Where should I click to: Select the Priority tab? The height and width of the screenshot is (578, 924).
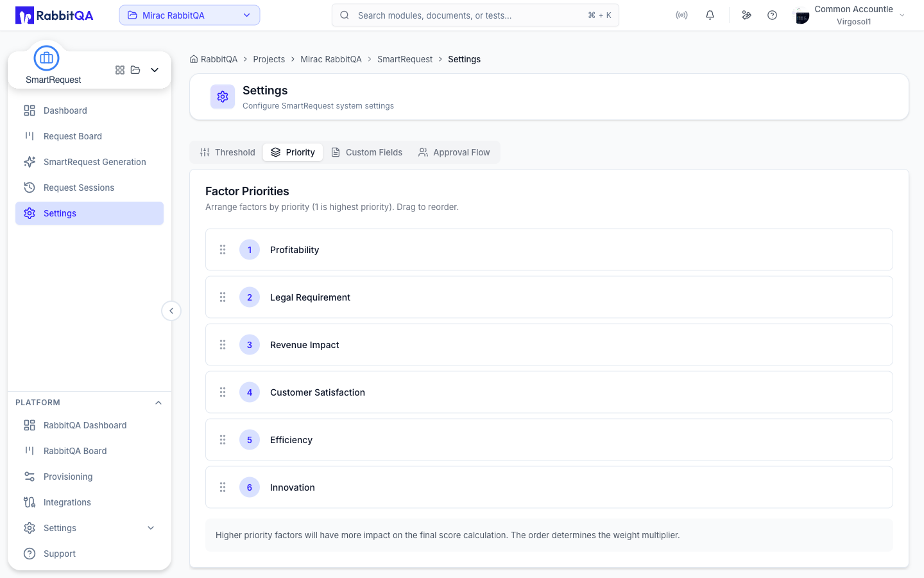pyautogui.click(x=293, y=152)
